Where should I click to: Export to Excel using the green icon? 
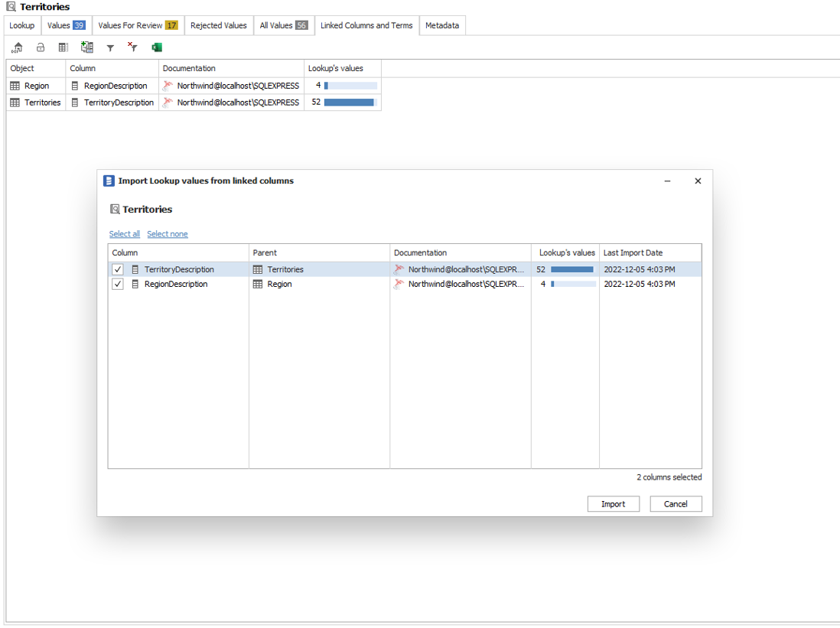coord(157,47)
